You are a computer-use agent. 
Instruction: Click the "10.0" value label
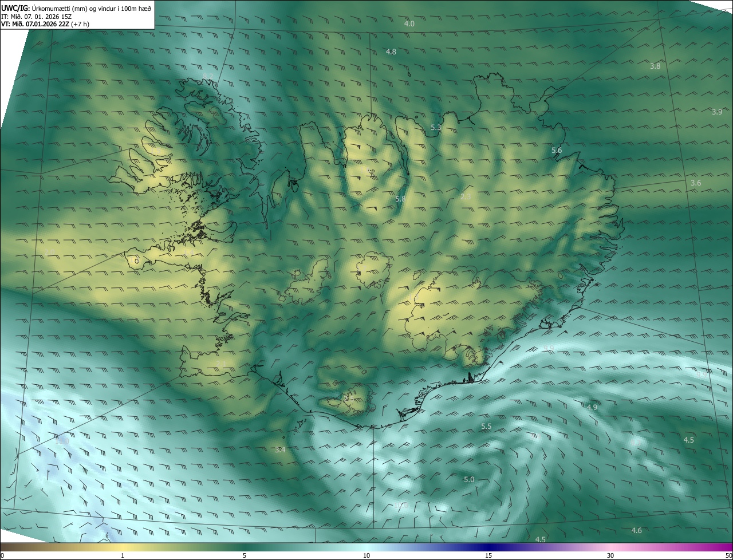(x=400, y=505)
